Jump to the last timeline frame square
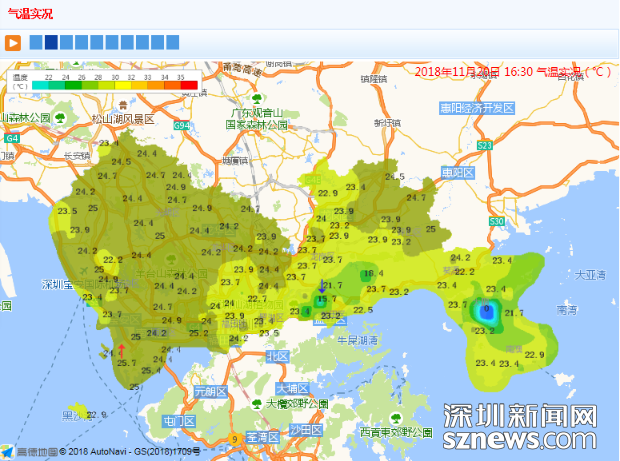Viewport: 620px width, 461px height. pos(172,42)
